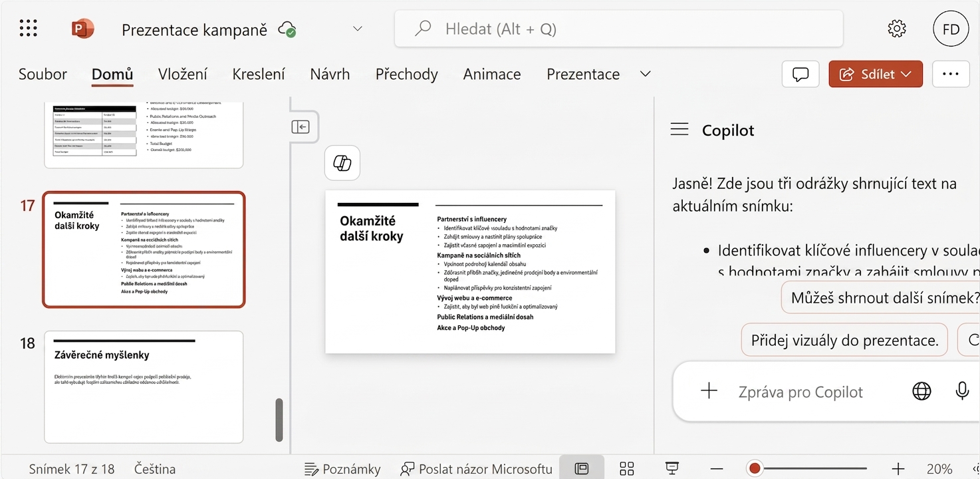This screenshot has height=479, width=980.
Task: Click the zoom slider handle
Action: [x=755, y=469]
